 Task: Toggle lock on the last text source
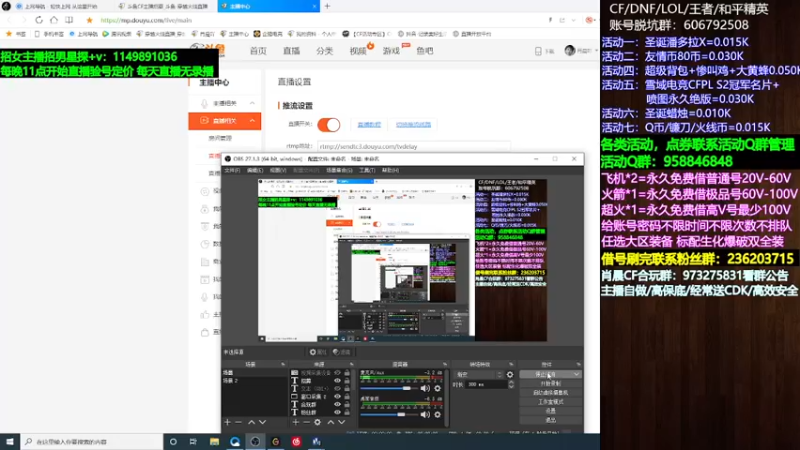pyautogui.click(x=347, y=412)
